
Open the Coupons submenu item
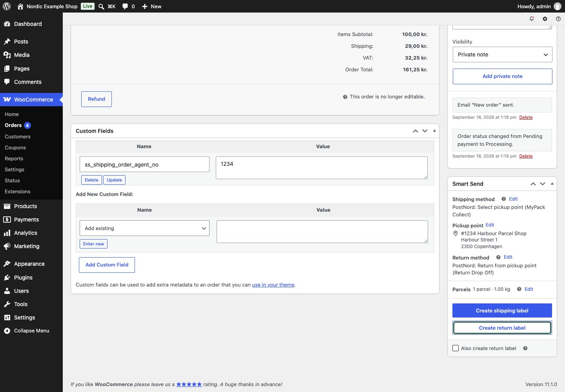click(x=15, y=148)
